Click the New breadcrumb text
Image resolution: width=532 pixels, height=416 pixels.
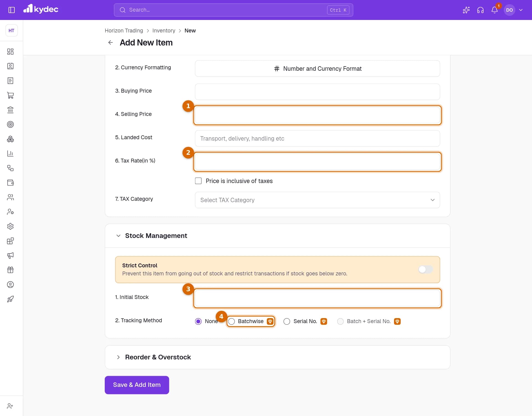pos(190,31)
